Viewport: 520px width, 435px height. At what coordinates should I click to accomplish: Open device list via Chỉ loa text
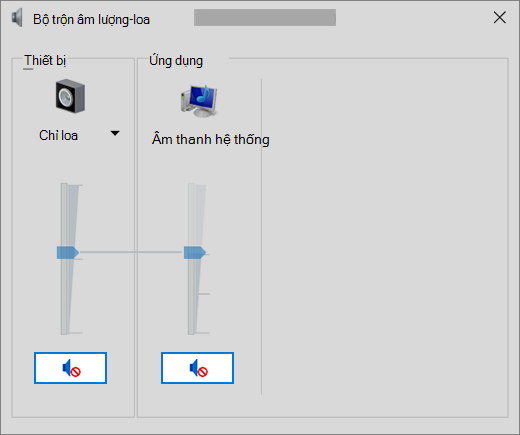(x=58, y=135)
